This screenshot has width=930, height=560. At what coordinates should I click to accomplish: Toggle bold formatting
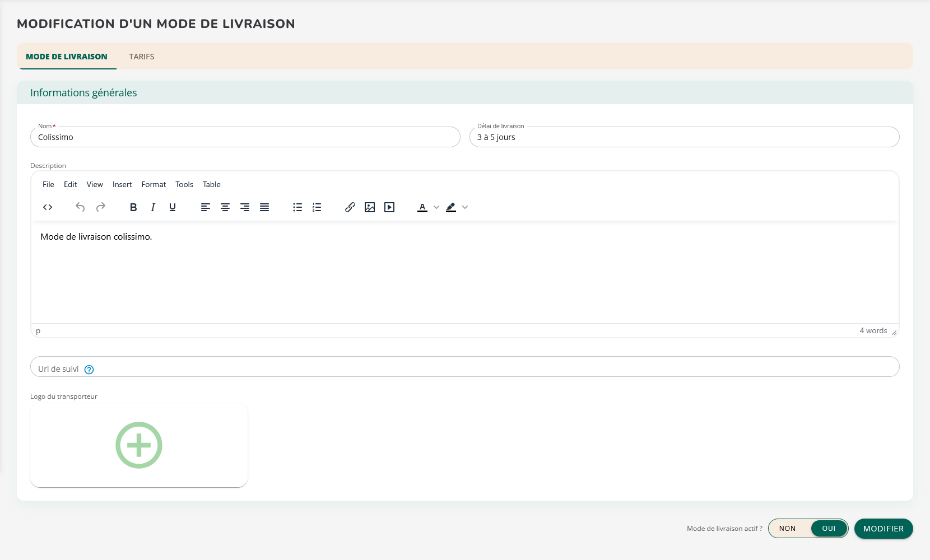(133, 207)
